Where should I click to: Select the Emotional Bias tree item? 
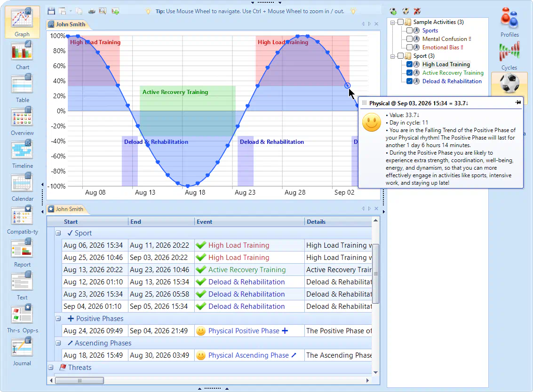point(443,47)
